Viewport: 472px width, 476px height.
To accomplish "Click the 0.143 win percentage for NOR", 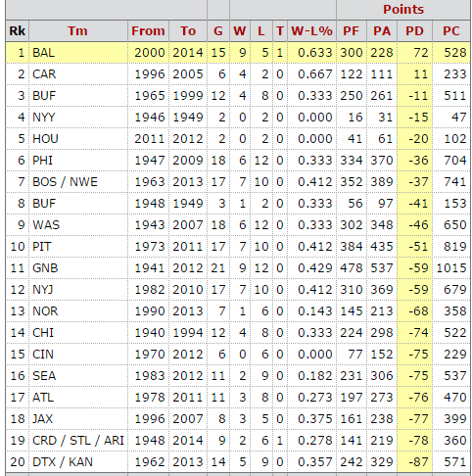I will tap(315, 311).
